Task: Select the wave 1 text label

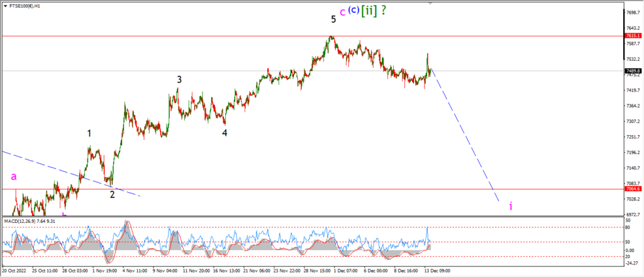Action: (89, 133)
